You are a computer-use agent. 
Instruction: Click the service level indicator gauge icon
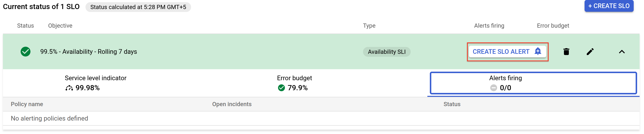(x=69, y=88)
